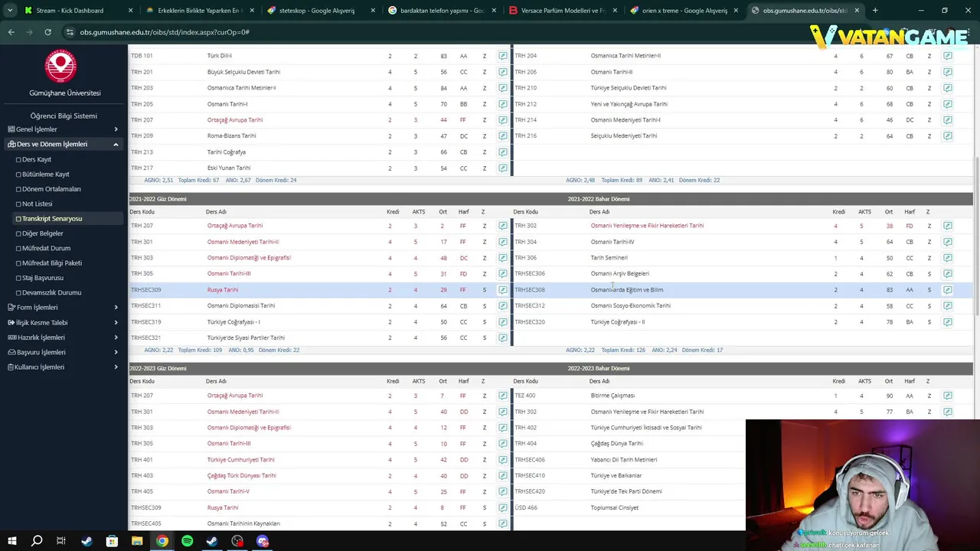The height and width of the screenshot is (551, 980).
Task: Click detail icon for Osmanlı Tarihi-IV row
Action: (947, 242)
